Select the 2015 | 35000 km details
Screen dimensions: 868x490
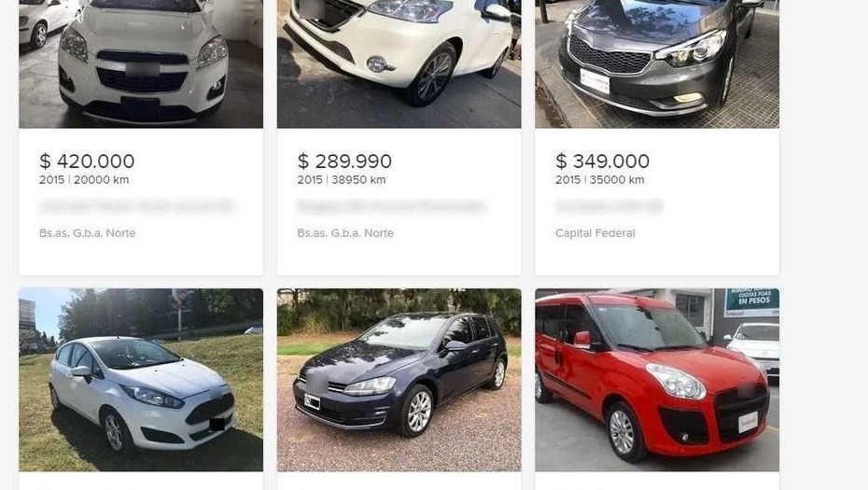click(x=599, y=180)
